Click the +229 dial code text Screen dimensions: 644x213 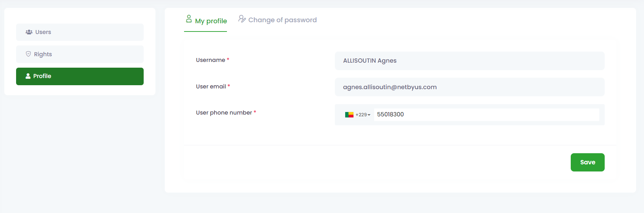[x=361, y=115]
